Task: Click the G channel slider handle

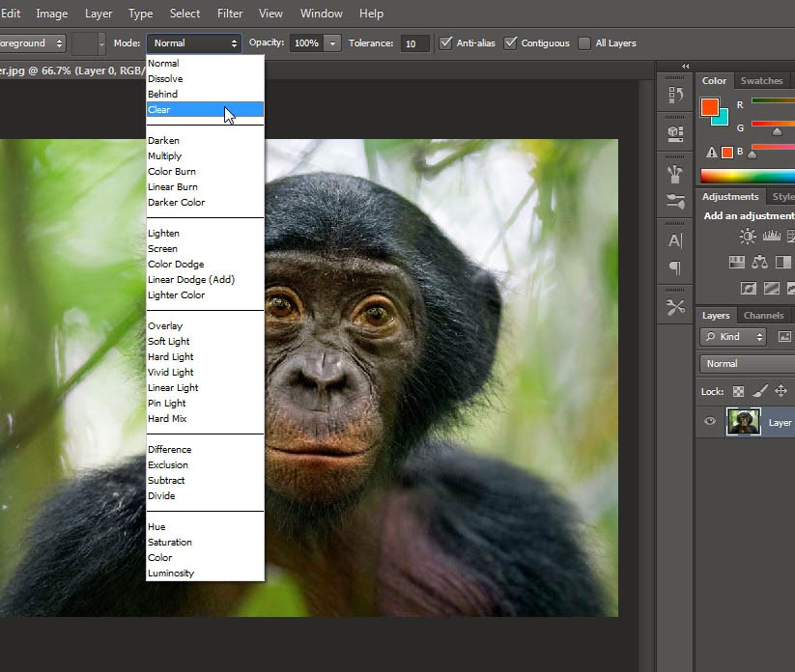Action: pyautogui.click(x=777, y=131)
